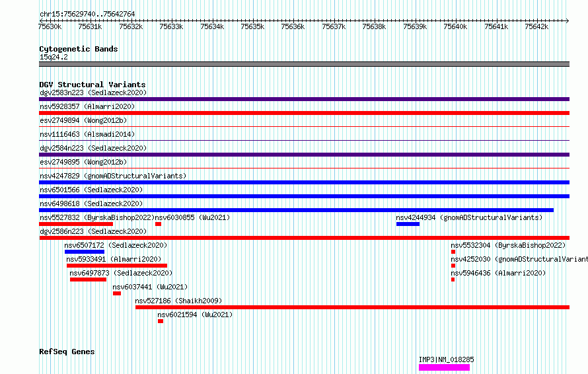Click the chr15:75629740..75642764 coordinate label
This screenshot has width=588, height=374.
(x=87, y=14)
